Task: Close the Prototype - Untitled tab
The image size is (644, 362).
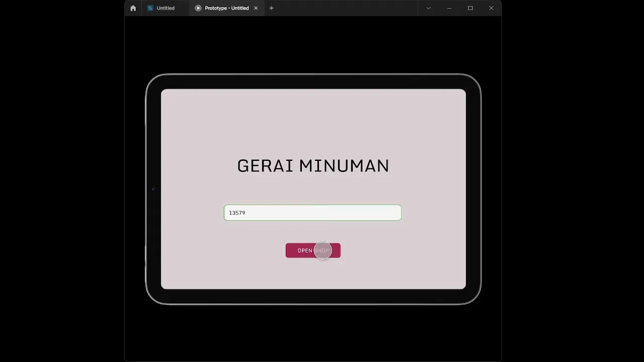Action: point(256,8)
